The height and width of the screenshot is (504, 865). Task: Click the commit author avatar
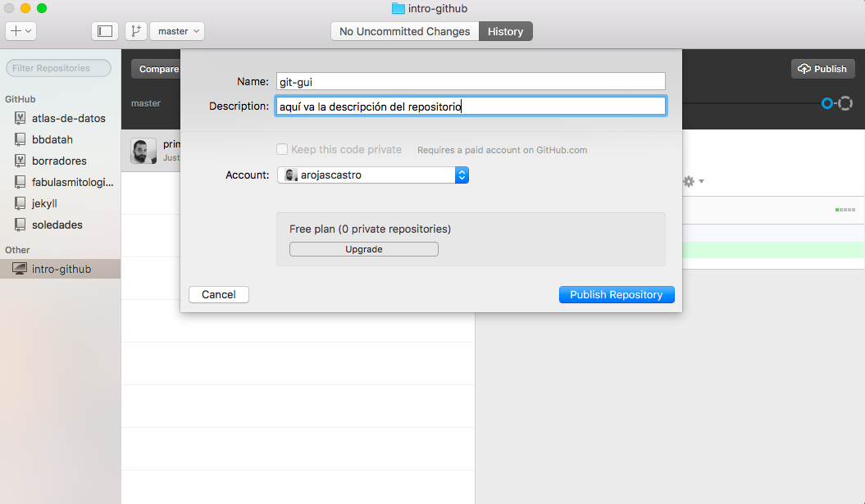[143, 151]
